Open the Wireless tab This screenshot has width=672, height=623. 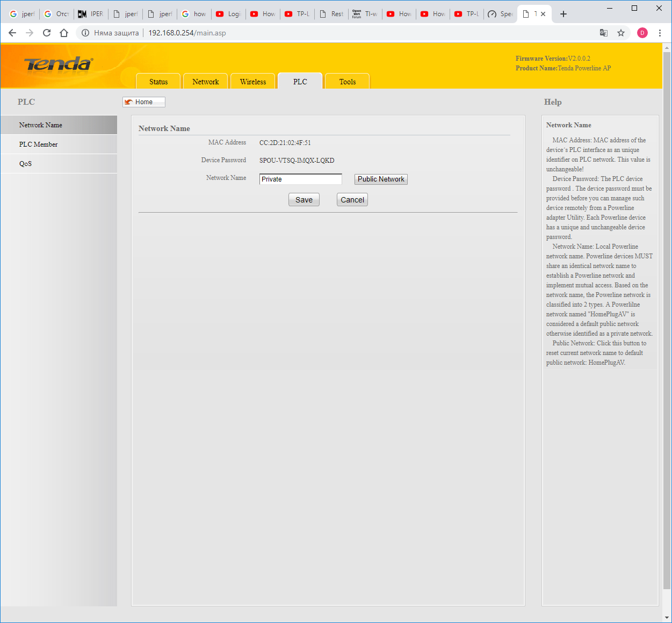pos(253,82)
